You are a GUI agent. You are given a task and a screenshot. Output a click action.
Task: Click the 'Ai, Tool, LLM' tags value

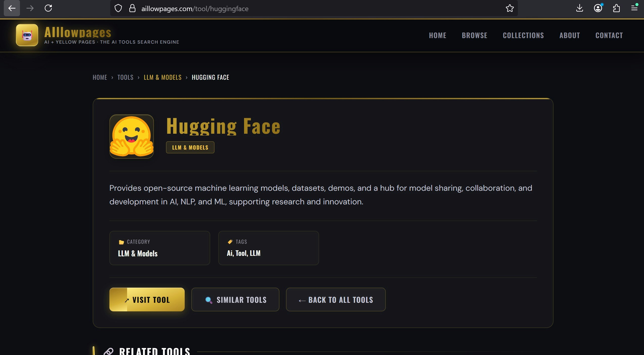click(244, 253)
